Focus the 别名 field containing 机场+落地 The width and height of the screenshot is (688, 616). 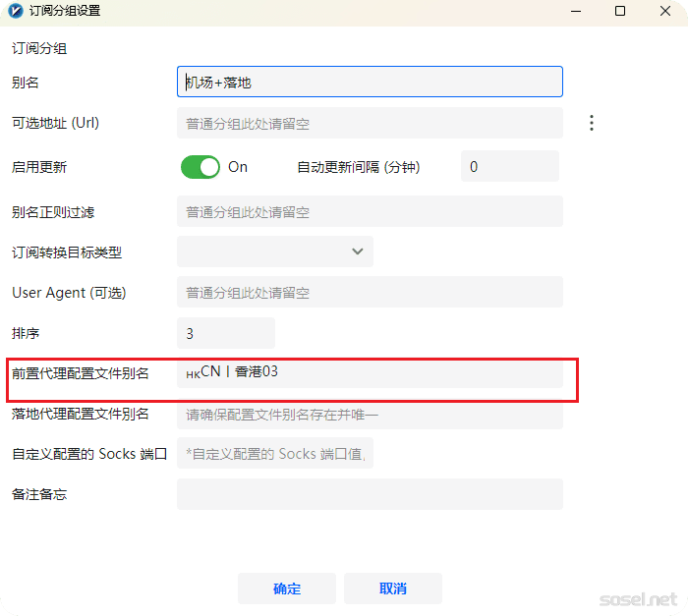370,83
